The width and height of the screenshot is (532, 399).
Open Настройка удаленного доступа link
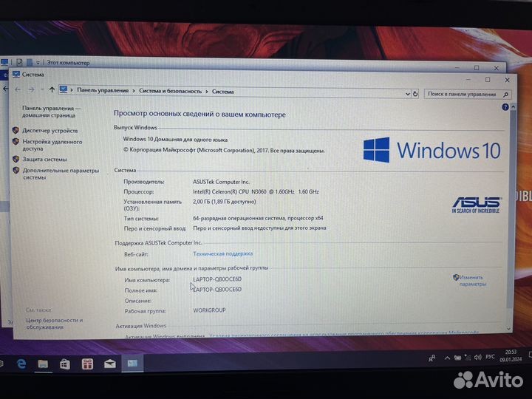(52, 145)
